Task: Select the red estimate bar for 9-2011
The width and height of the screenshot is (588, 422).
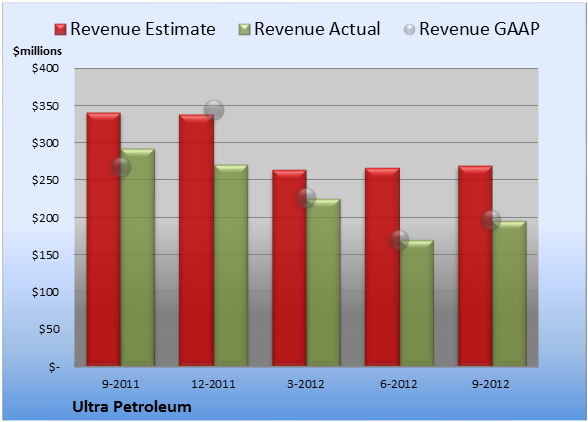Action: tap(104, 239)
